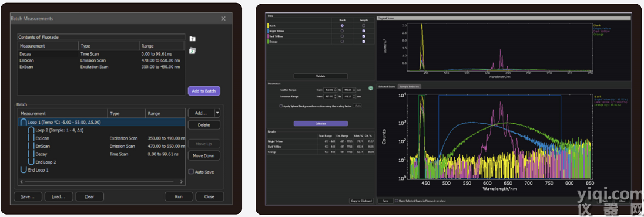Click the purple Calculate button

[321, 124]
